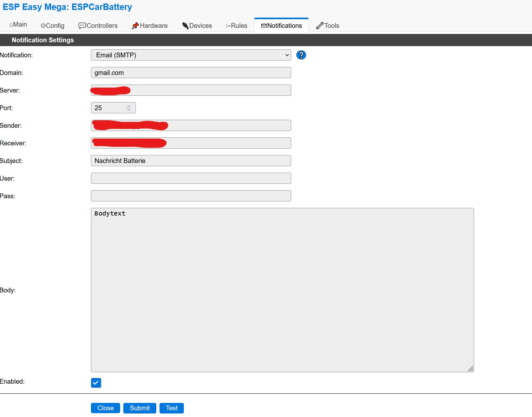Submit the notification settings
This screenshot has width=532, height=417.
point(140,408)
